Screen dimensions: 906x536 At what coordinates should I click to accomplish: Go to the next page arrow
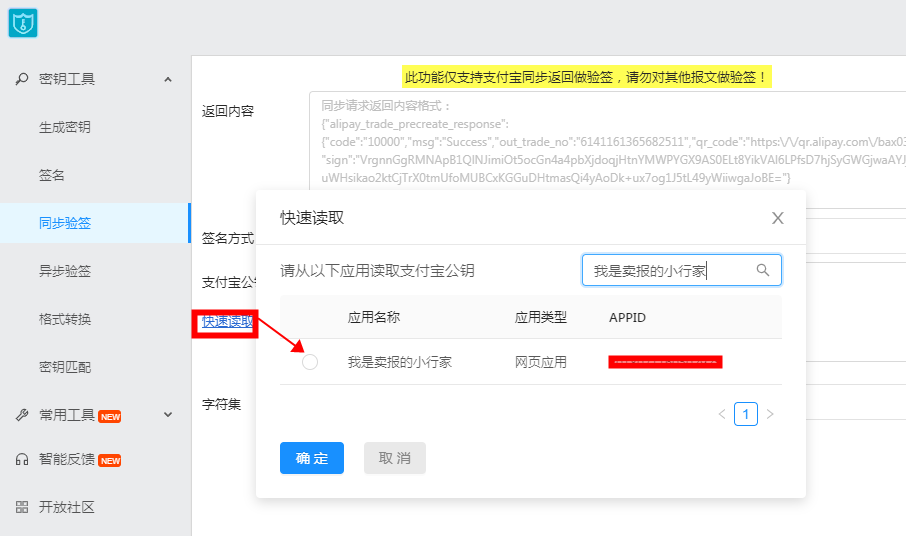(770, 414)
